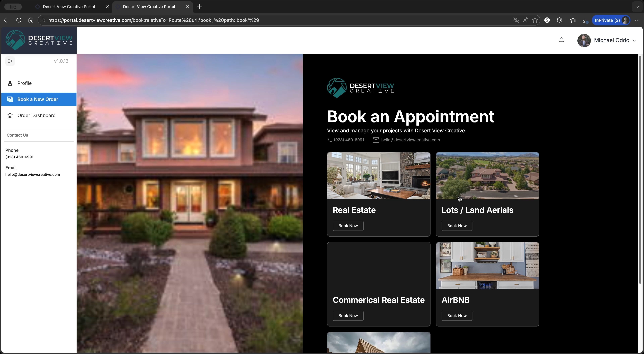Expand the Michael Oddo account dropdown

[634, 41]
